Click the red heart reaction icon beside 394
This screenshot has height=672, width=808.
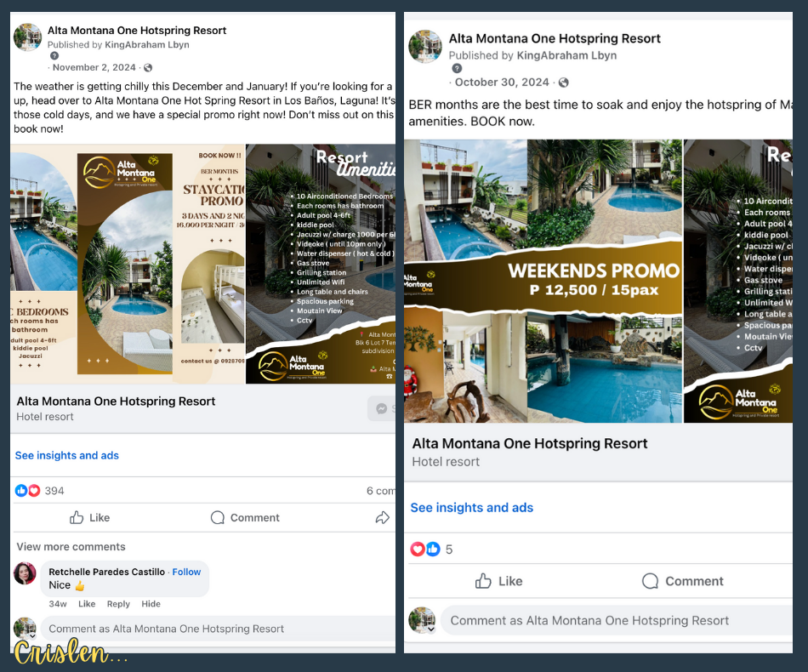pyautogui.click(x=34, y=491)
